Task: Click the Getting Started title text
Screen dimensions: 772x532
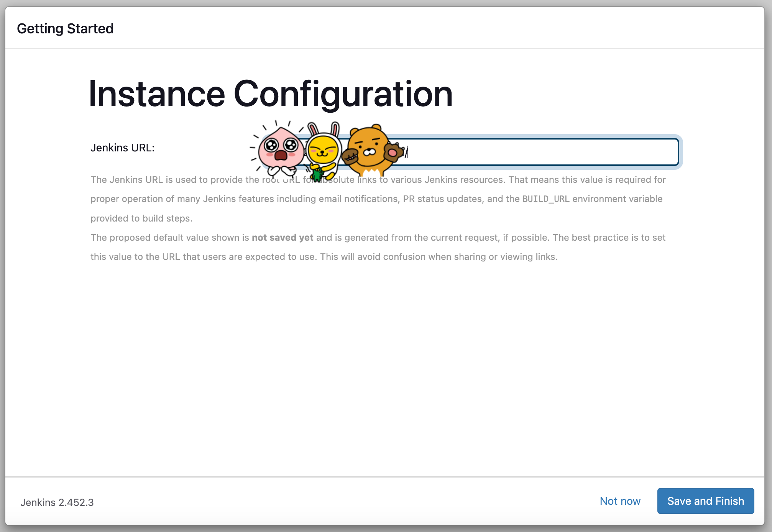Action: [x=65, y=28]
